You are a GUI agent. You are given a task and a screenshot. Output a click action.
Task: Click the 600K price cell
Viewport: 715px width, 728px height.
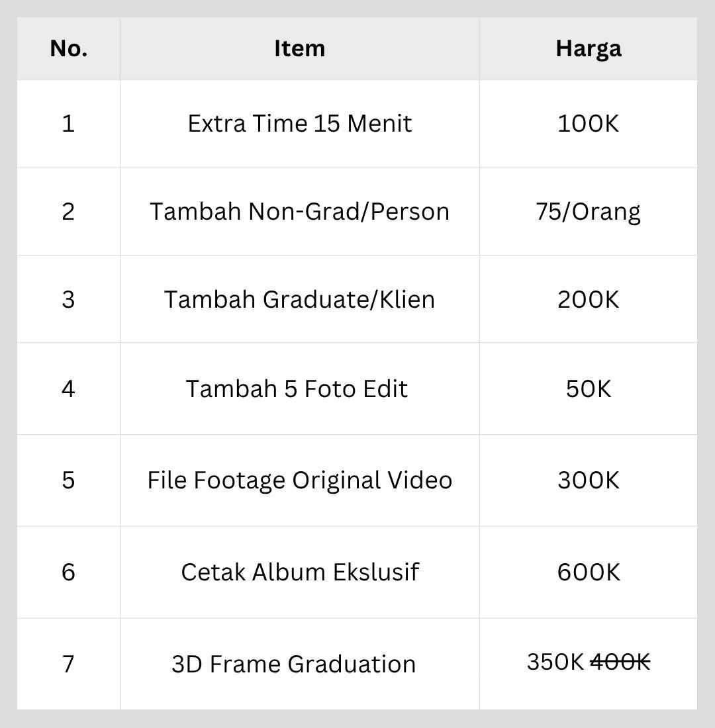[588, 572]
